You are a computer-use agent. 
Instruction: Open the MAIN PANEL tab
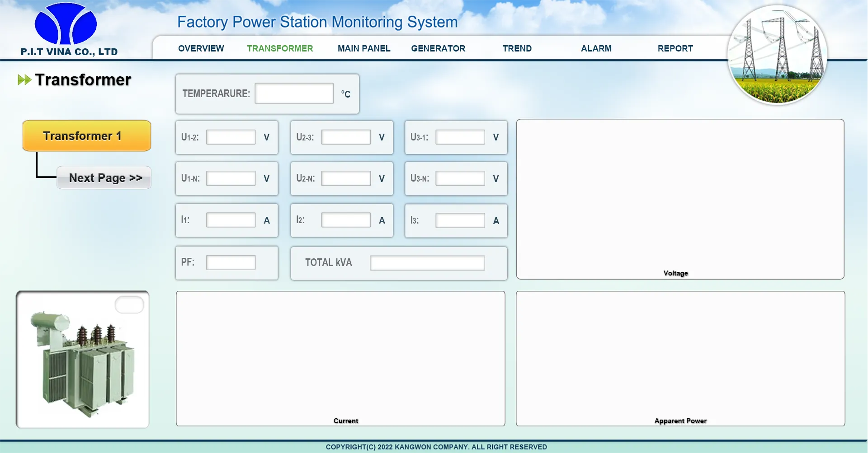click(364, 48)
